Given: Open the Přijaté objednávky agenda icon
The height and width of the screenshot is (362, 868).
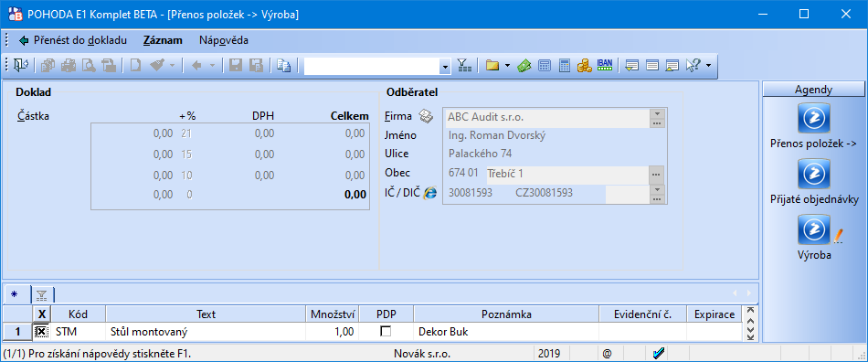Looking at the screenshot, I should pos(814,174).
